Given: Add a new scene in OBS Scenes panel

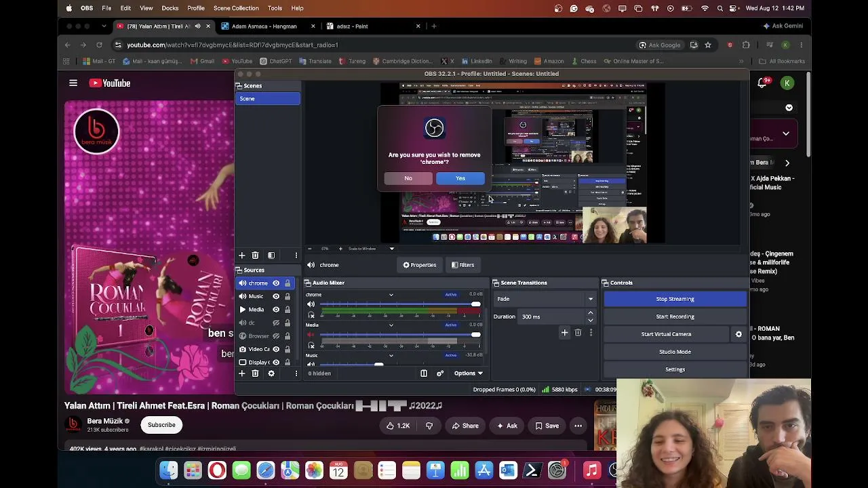Looking at the screenshot, I should (x=241, y=256).
